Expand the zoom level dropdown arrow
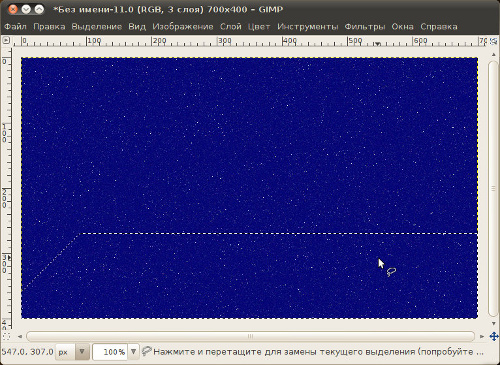The image size is (500, 365). [x=133, y=352]
